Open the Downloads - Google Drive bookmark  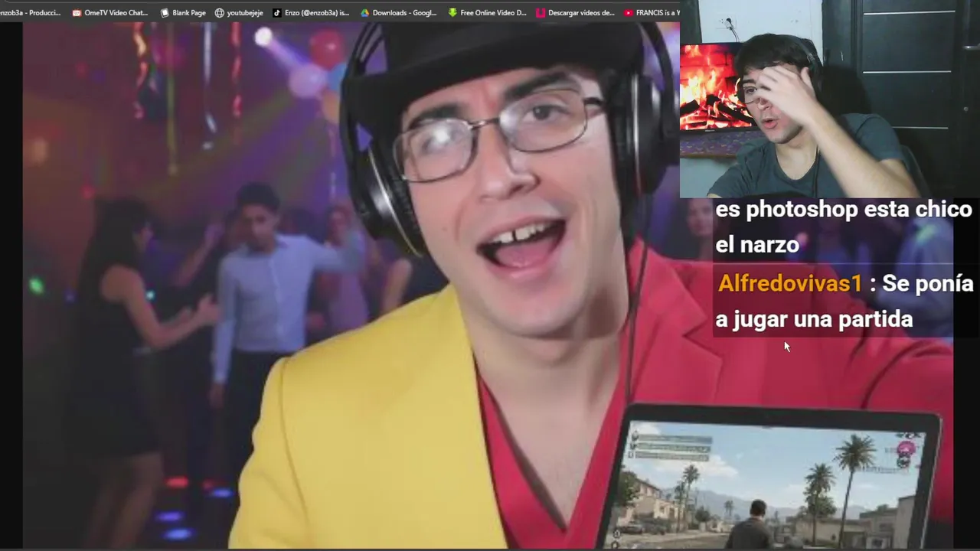tap(398, 12)
